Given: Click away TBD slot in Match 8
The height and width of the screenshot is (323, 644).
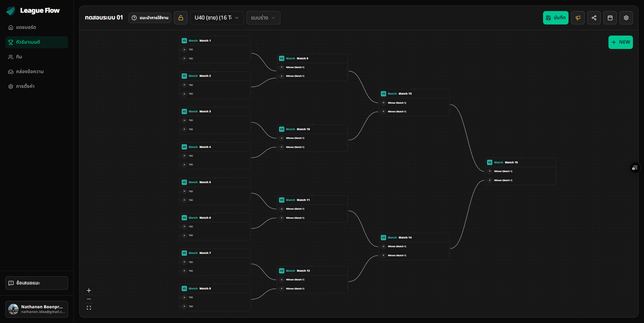Looking at the screenshot, I should coord(215,307).
